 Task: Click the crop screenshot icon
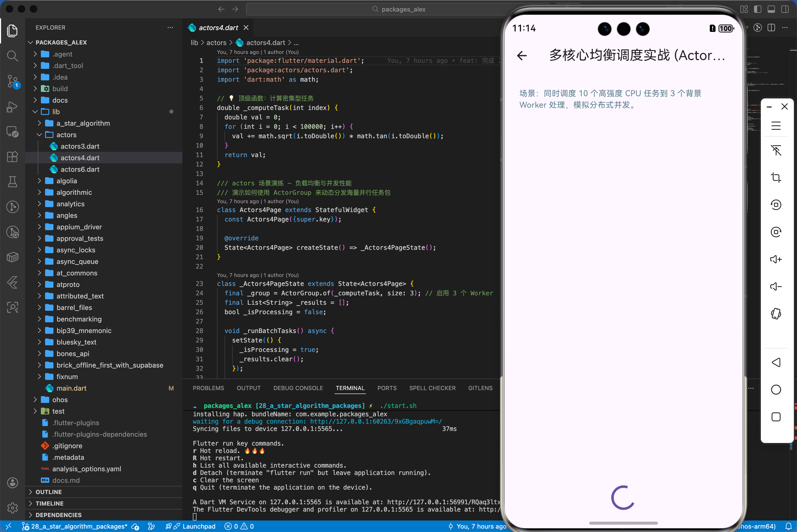(776, 177)
